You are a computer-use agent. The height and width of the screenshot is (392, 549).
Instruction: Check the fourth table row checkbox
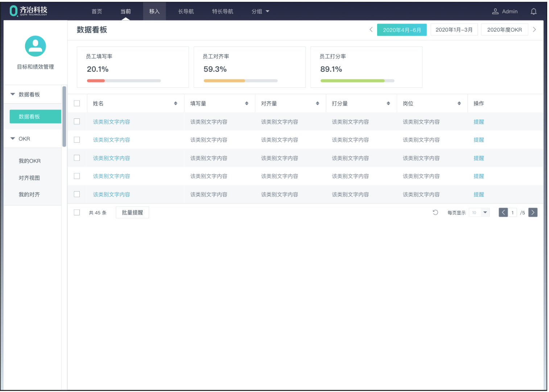point(77,176)
